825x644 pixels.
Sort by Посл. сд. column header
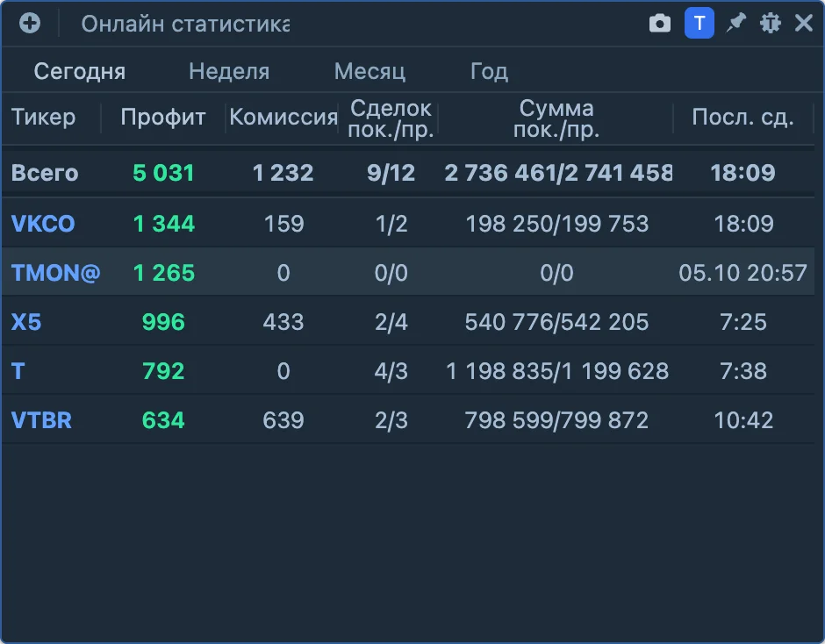pyautogui.click(x=742, y=117)
